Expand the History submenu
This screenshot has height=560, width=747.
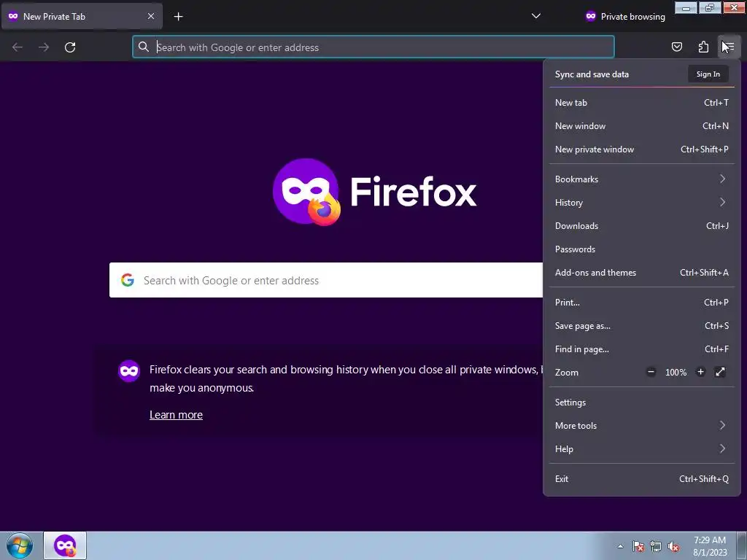(x=641, y=203)
